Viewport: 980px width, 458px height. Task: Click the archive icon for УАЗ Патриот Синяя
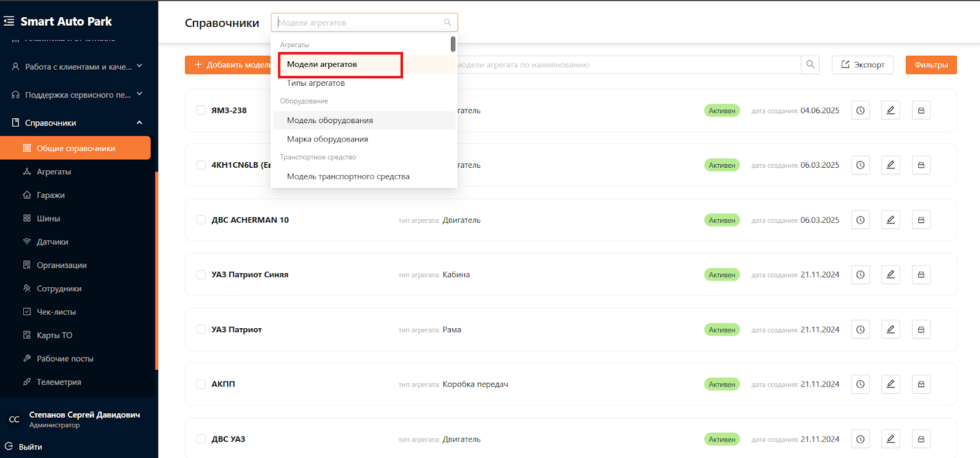921,275
